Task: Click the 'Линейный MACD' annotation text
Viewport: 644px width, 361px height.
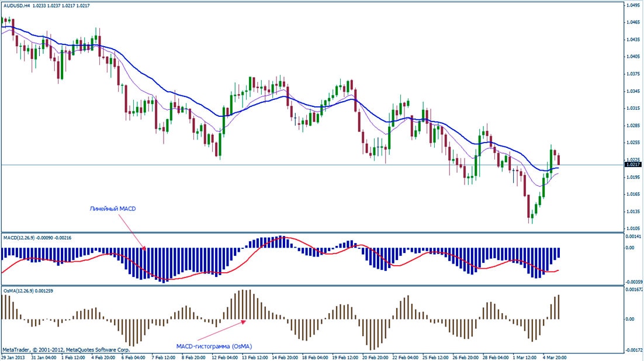Action: point(112,209)
